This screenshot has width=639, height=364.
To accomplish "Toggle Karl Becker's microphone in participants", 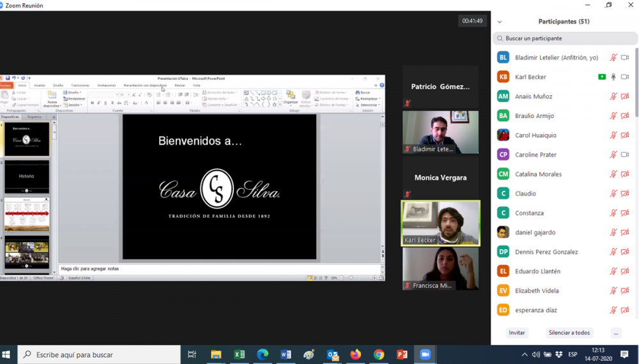I will click(613, 77).
